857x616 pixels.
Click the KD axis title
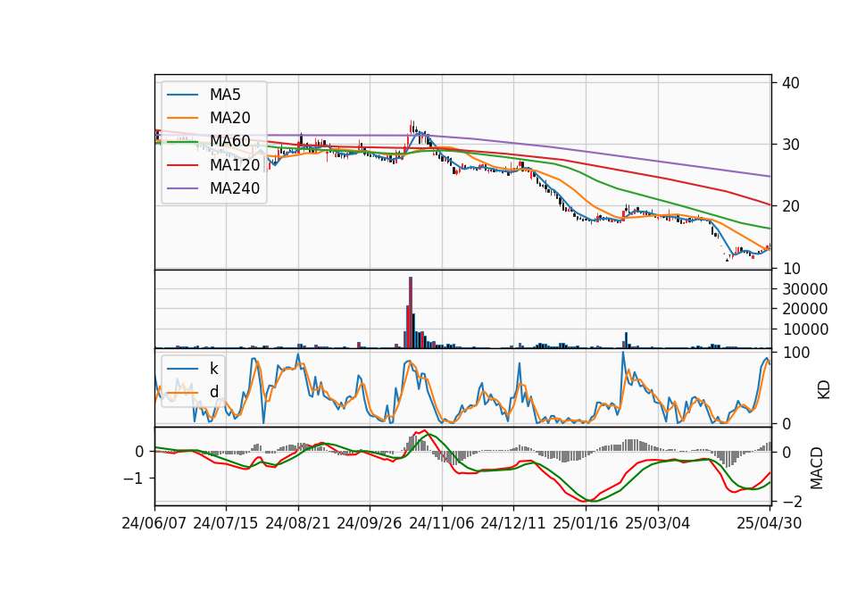(824, 390)
